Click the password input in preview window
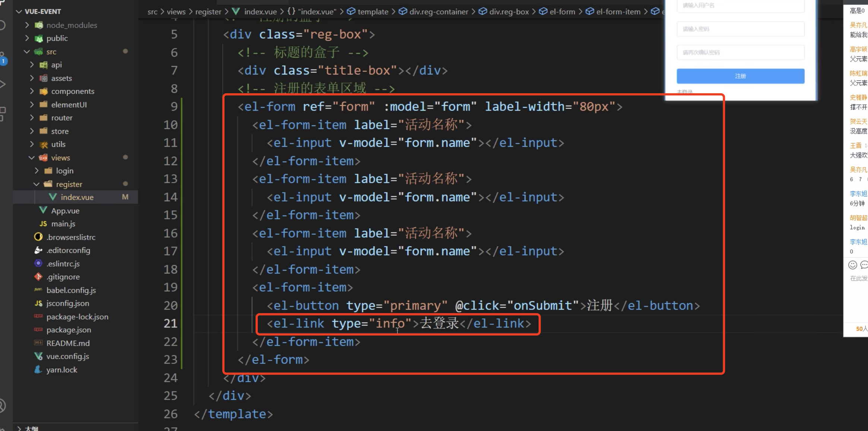This screenshot has width=868, height=431. click(x=740, y=29)
